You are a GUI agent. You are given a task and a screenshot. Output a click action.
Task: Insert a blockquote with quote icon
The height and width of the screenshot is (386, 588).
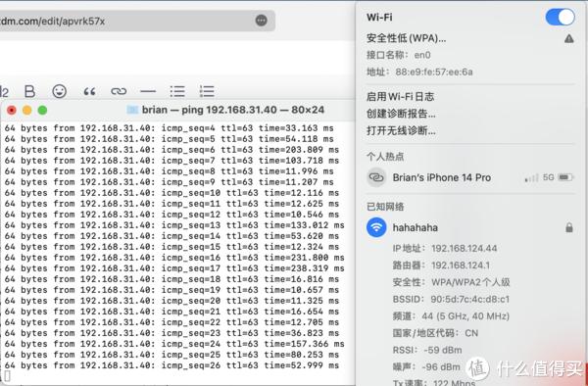coord(89,91)
